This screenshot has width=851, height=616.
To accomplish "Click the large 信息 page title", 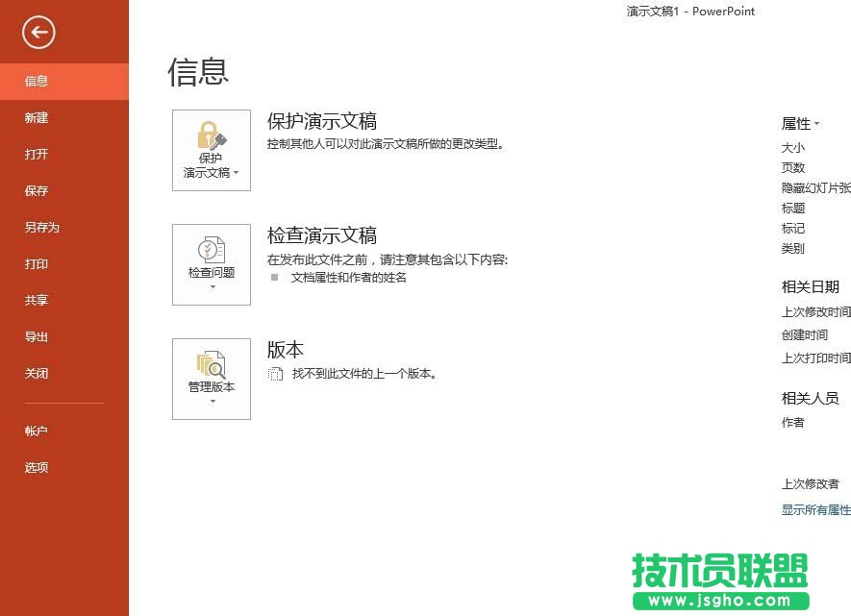I will (198, 72).
